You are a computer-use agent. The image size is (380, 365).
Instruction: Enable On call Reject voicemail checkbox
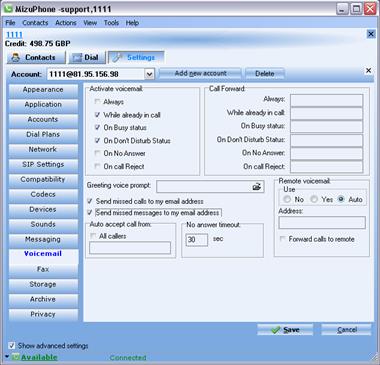97,166
